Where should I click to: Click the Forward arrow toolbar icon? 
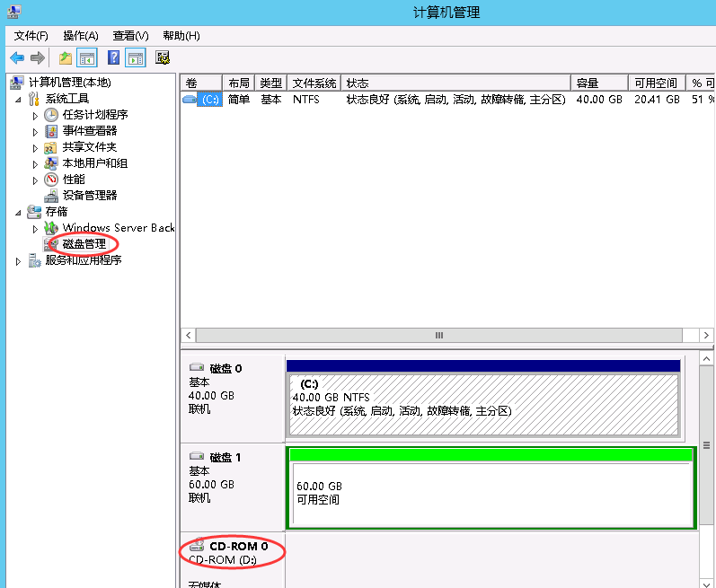(38, 58)
